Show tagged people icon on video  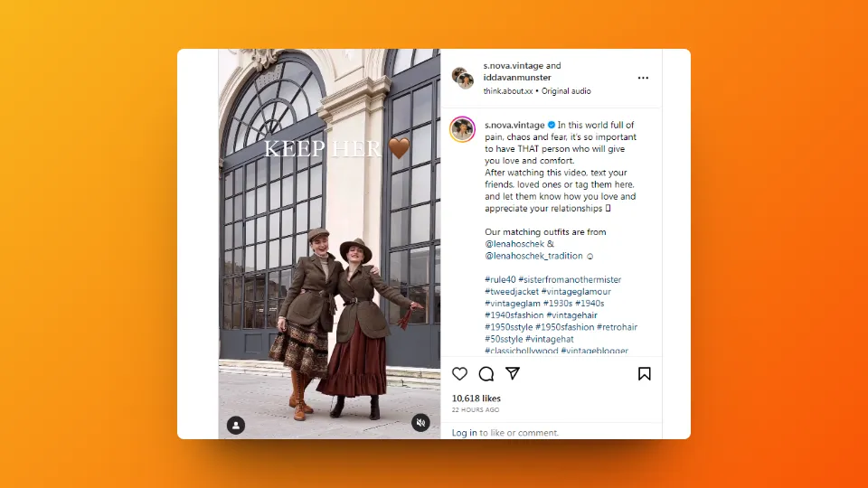[x=236, y=425]
